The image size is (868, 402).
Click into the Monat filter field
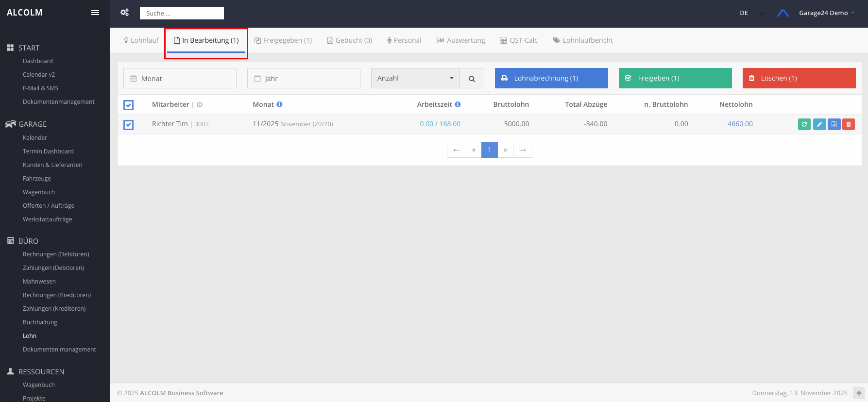pyautogui.click(x=180, y=79)
